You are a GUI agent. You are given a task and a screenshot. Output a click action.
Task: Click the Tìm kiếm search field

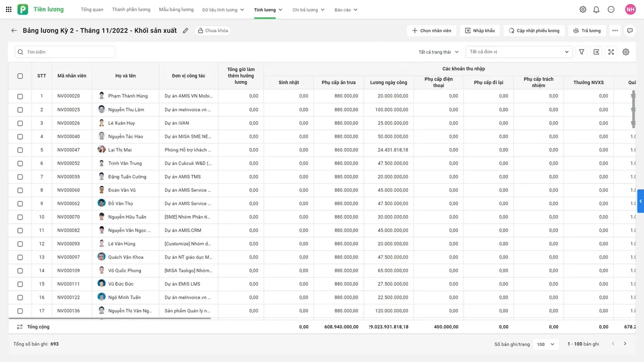click(x=65, y=52)
